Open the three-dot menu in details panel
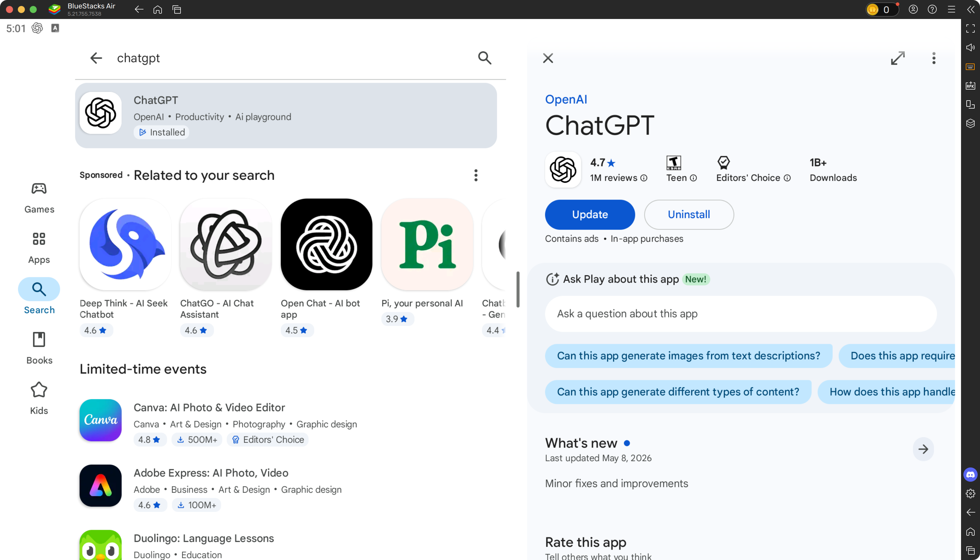This screenshot has height=560, width=980. [933, 58]
